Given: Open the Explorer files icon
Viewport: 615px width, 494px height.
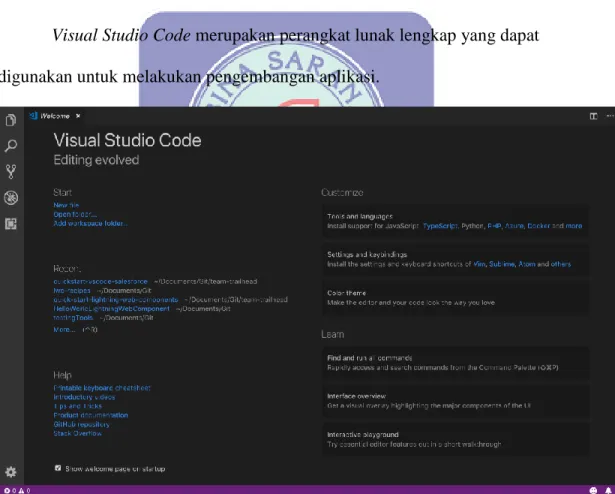Looking at the screenshot, I should tap(11, 120).
